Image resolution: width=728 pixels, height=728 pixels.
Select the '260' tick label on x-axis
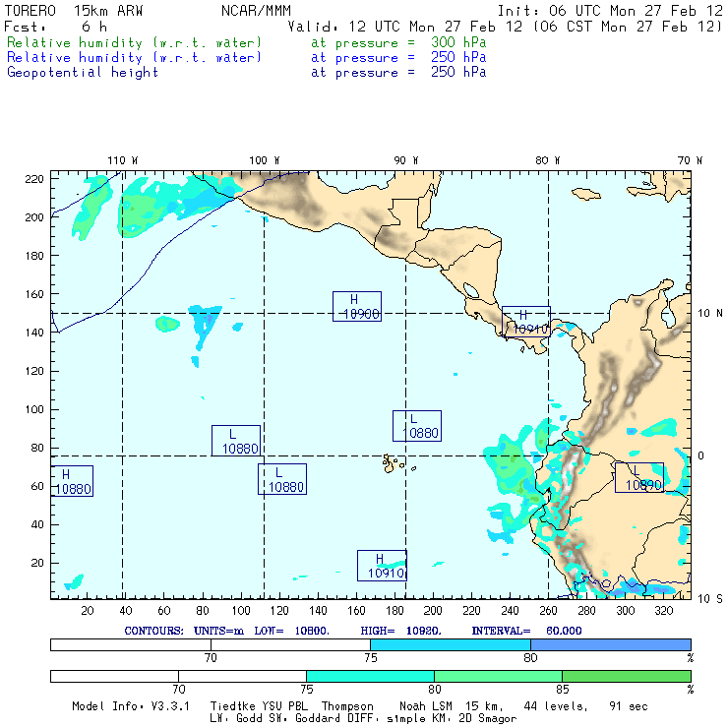(x=548, y=611)
